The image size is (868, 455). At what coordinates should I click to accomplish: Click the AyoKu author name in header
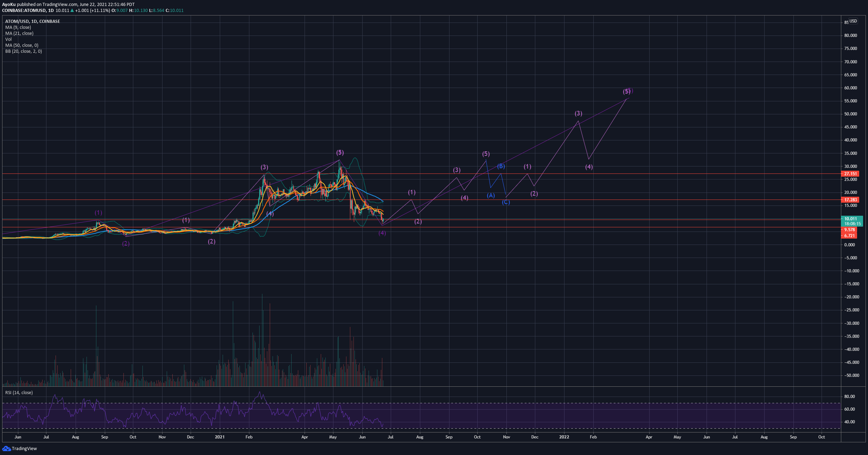pyautogui.click(x=9, y=5)
